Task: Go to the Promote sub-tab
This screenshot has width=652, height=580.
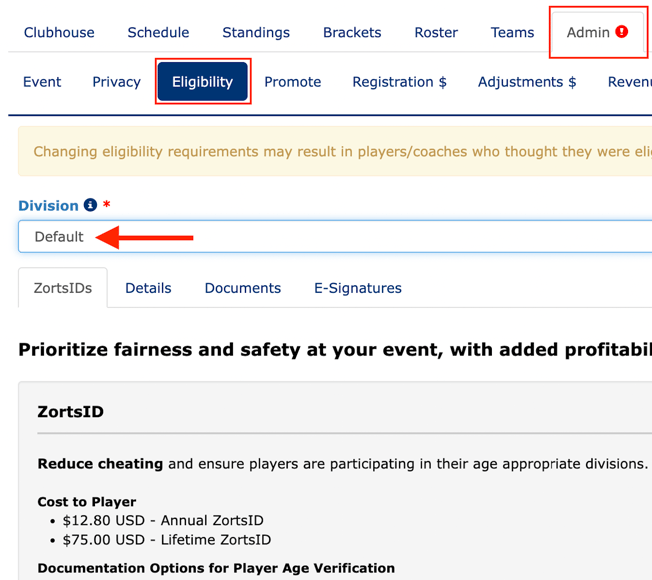Action: [x=293, y=82]
